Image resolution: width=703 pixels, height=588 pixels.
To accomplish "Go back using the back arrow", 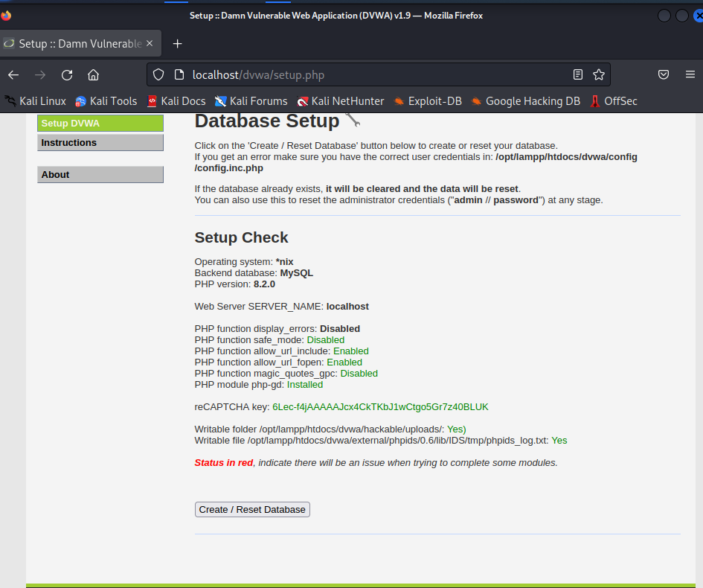I will pos(13,75).
